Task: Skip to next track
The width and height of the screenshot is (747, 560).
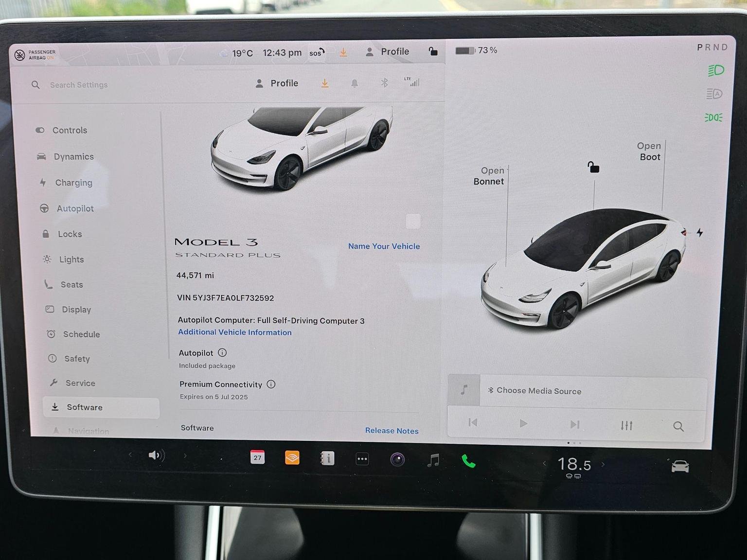Action: point(575,424)
